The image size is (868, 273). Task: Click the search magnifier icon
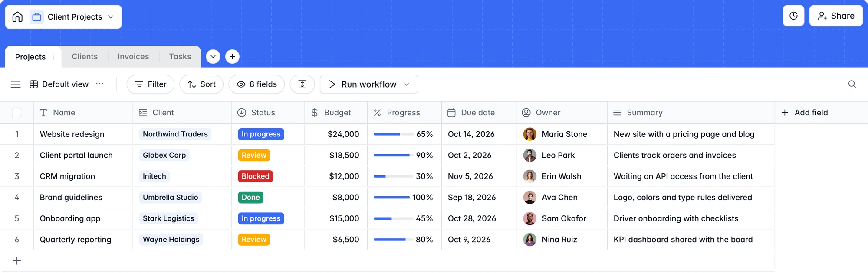click(852, 84)
